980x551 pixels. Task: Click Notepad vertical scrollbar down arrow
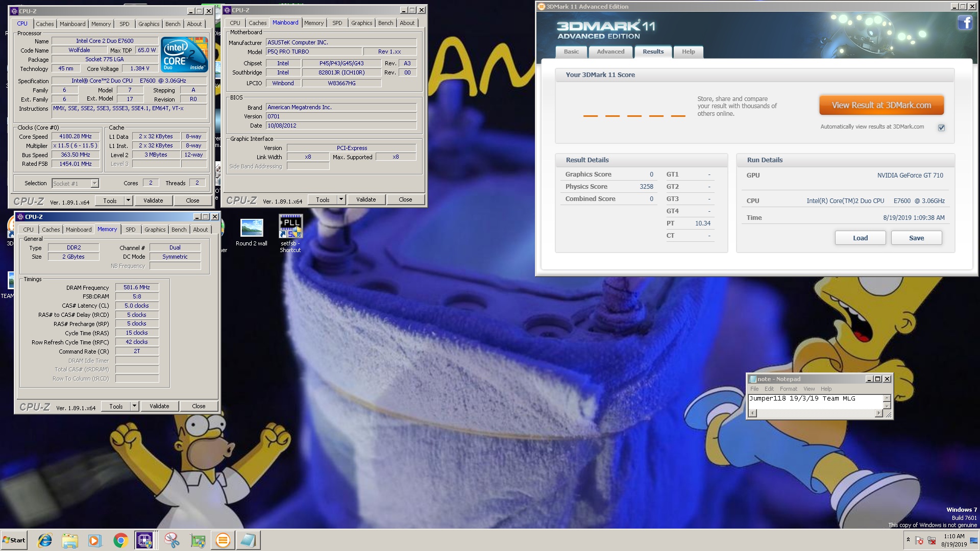[x=887, y=406]
